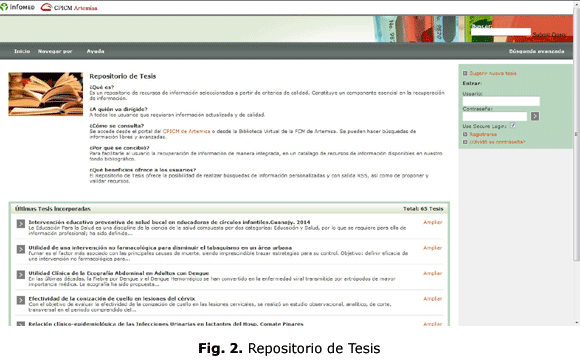Click the square icon before Sugerir nueva tesis
Viewport: 580px width, 360px height.
pos(465,73)
